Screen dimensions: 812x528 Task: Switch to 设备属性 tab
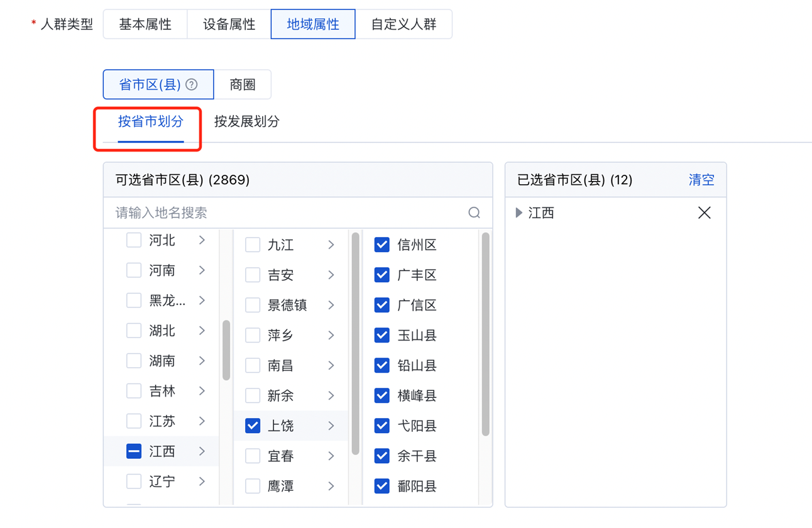point(229,25)
